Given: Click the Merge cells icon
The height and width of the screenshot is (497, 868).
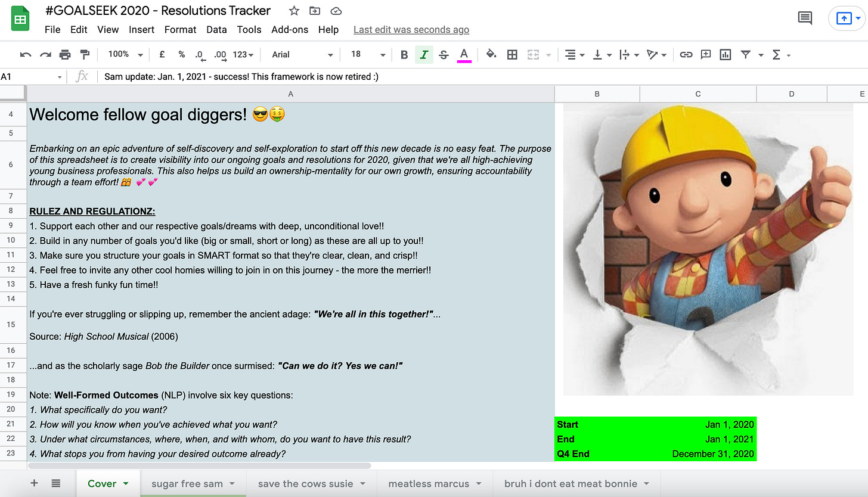Looking at the screenshot, I should (532, 55).
